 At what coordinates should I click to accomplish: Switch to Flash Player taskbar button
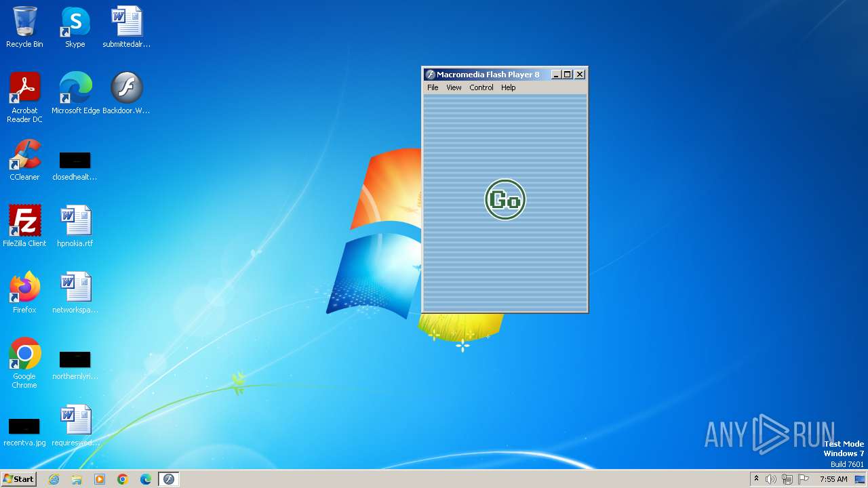(169, 479)
